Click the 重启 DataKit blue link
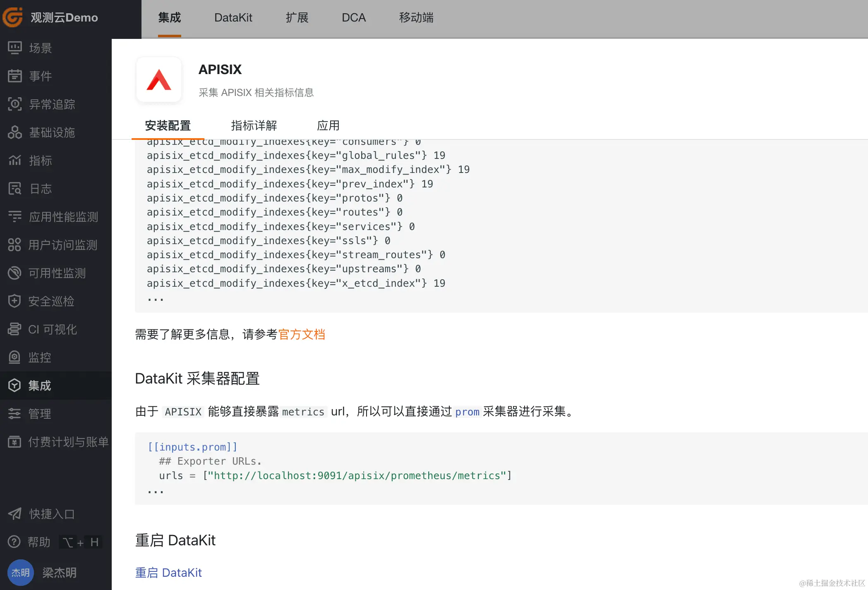868x590 pixels. (168, 573)
